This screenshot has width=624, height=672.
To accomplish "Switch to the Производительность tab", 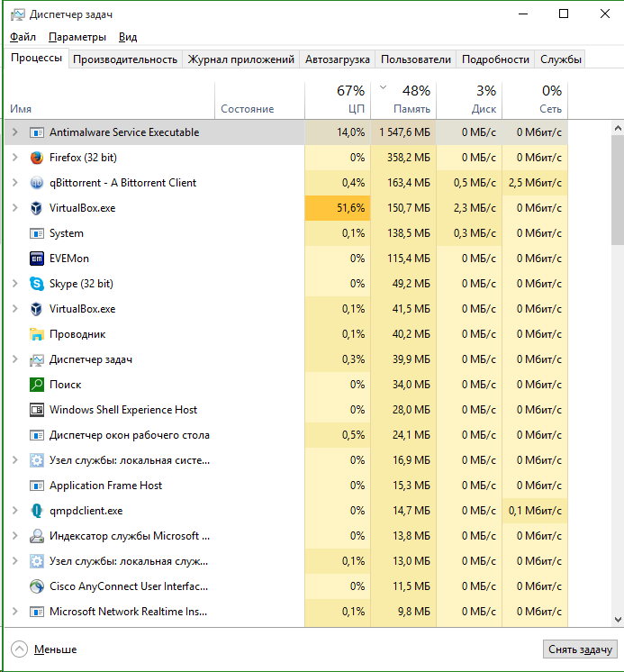I will (x=125, y=59).
